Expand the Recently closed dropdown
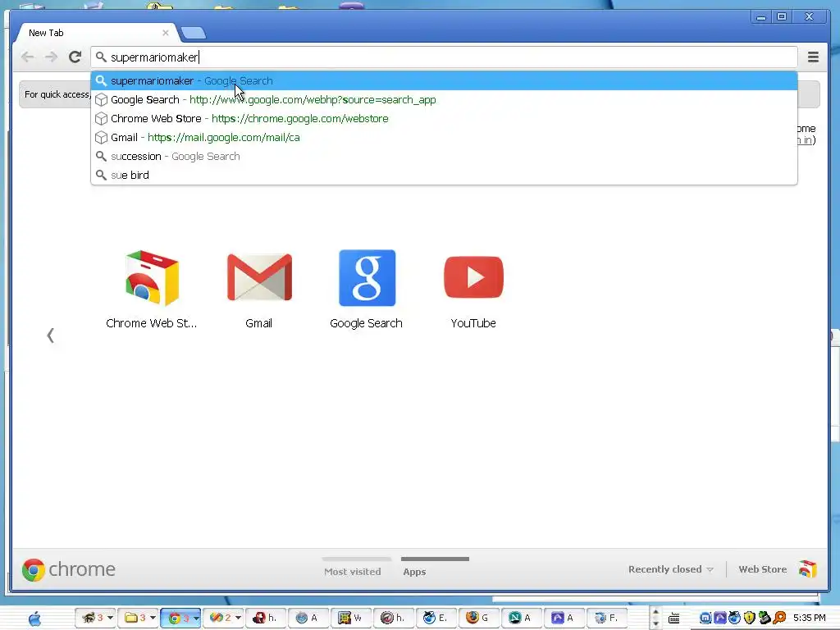Image resolution: width=840 pixels, height=630 pixels. [670, 569]
